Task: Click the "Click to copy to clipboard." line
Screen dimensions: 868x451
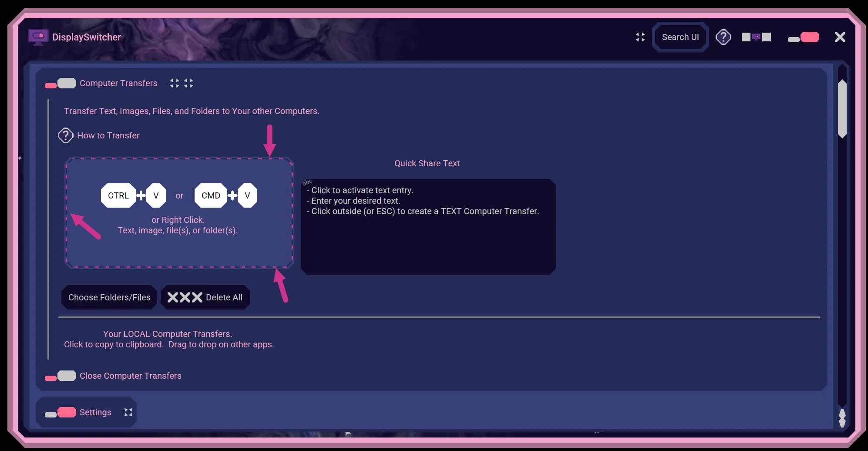Action: coord(114,344)
